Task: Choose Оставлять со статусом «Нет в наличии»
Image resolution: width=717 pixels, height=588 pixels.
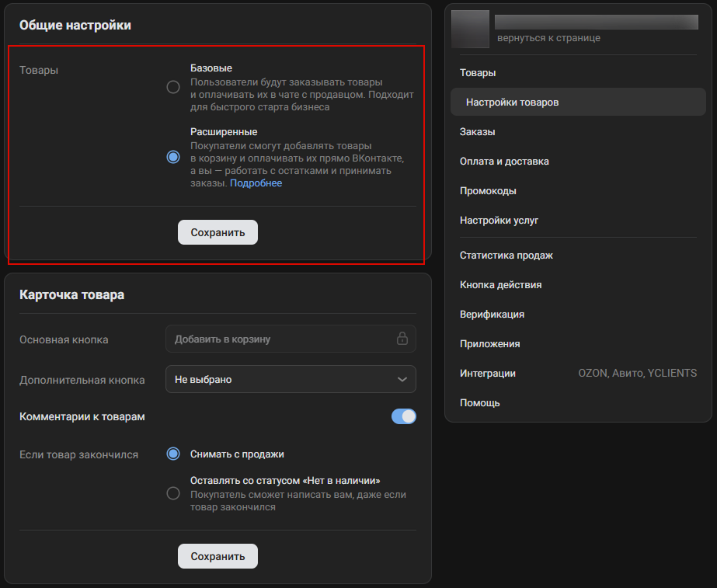Action: [x=173, y=493]
